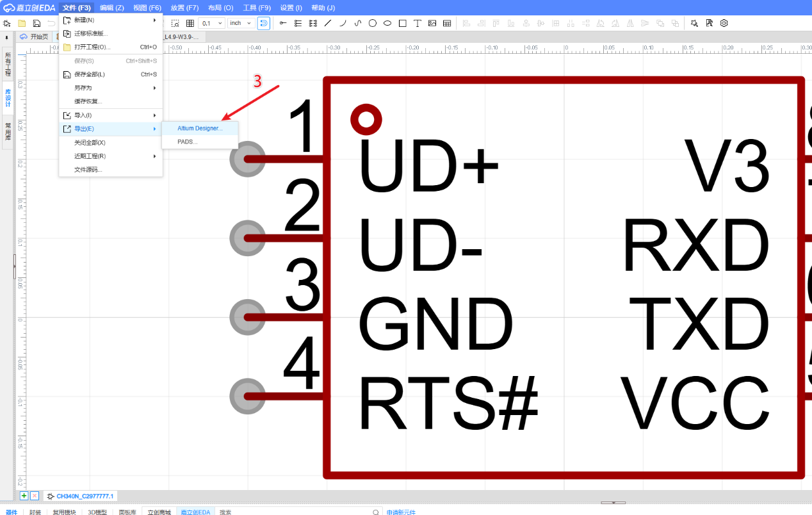
Task: Open the 视图 (F6) menu
Action: click(147, 8)
